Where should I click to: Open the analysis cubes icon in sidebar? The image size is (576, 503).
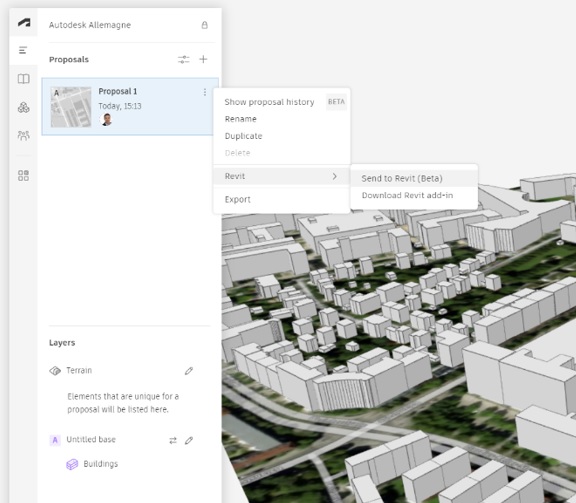[24, 108]
